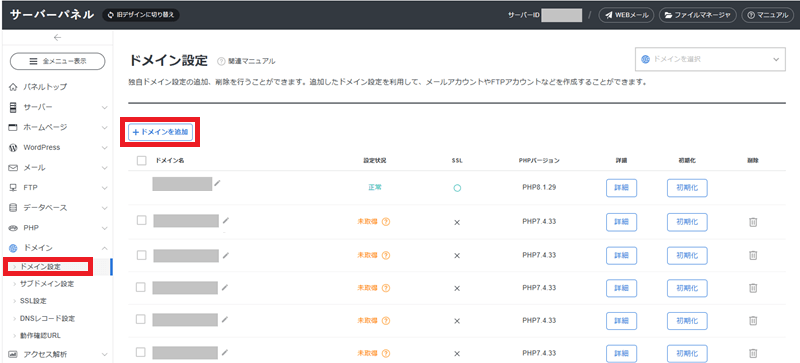Open WEBメール from the top bar
The height and width of the screenshot is (363, 800).
click(x=627, y=15)
